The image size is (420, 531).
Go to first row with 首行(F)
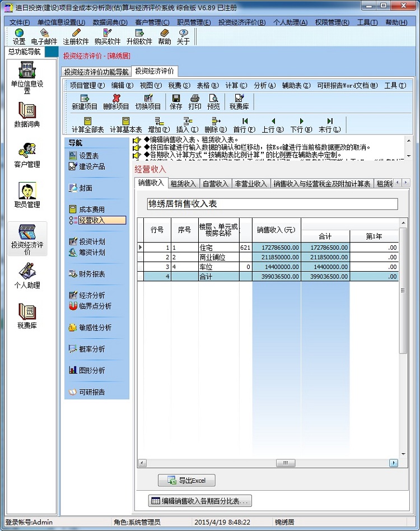[244, 125]
